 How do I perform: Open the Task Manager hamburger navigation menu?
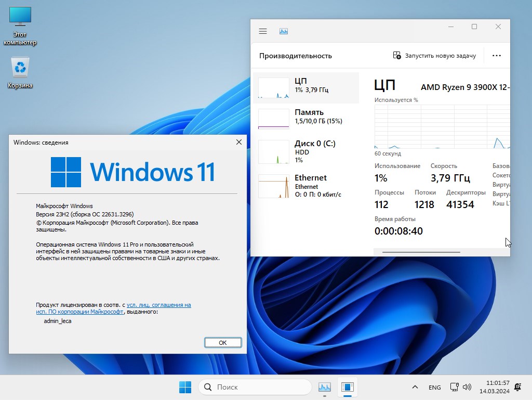click(263, 31)
